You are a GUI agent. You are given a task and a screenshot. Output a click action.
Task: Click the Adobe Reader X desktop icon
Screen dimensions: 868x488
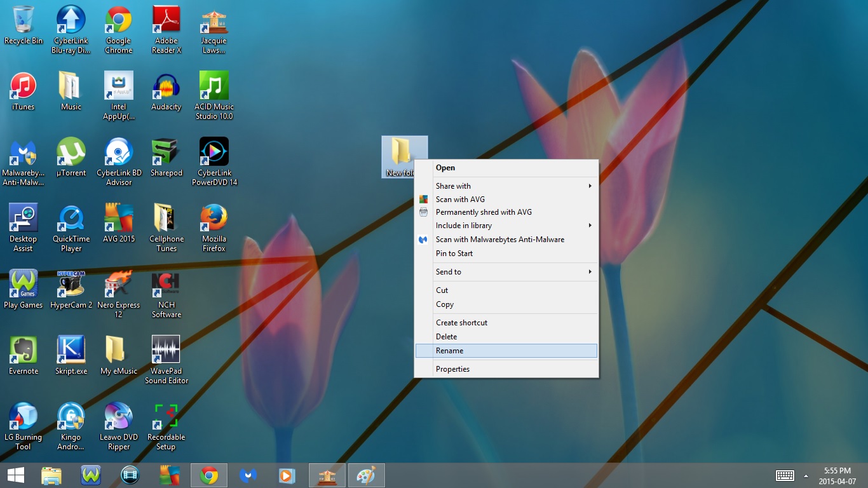pos(166,30)
